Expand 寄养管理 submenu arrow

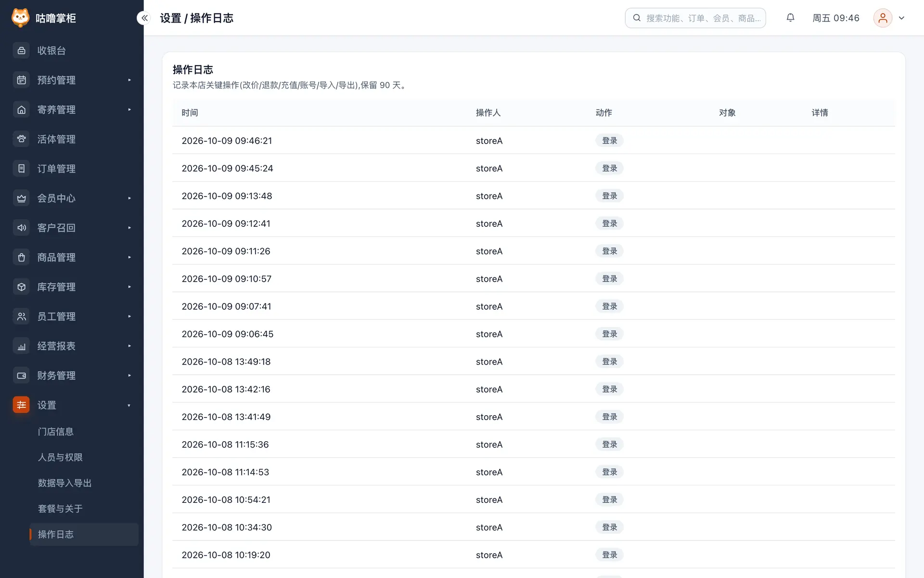click(x=129, y=110)
